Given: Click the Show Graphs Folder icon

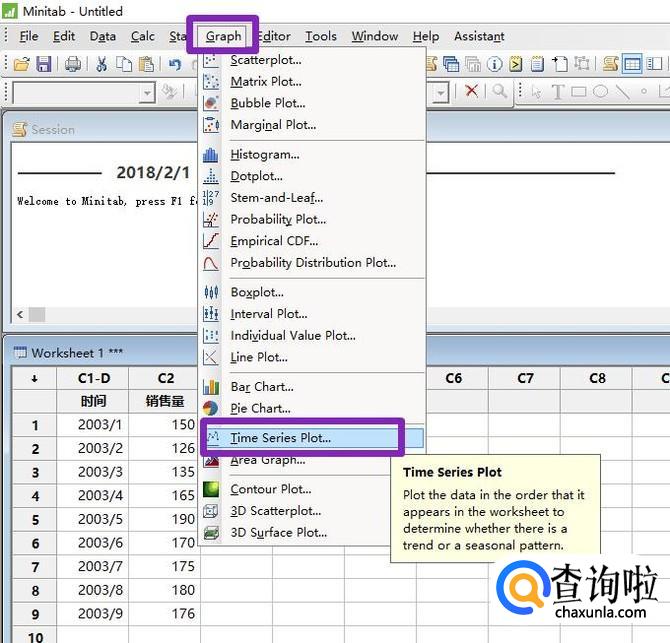Looking at the screenshot, I should click(473, 64).
